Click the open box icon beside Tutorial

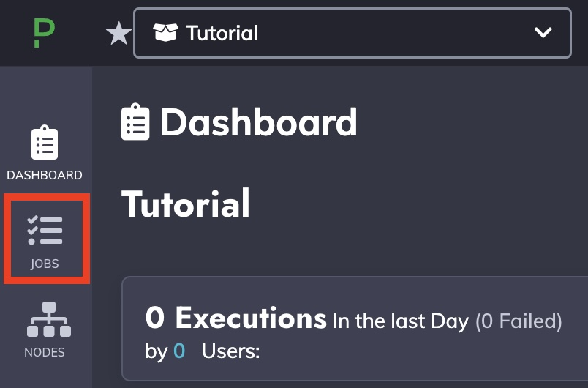click(165, 33)
